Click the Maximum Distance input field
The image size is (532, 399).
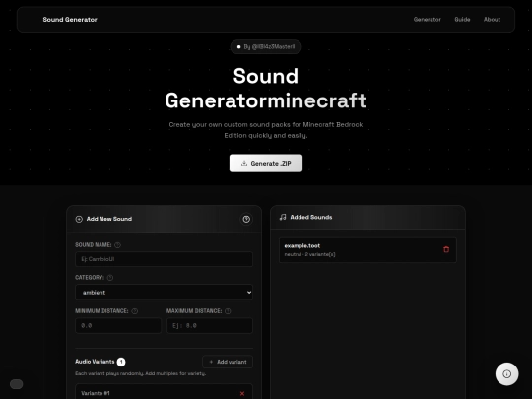[210, 326]
